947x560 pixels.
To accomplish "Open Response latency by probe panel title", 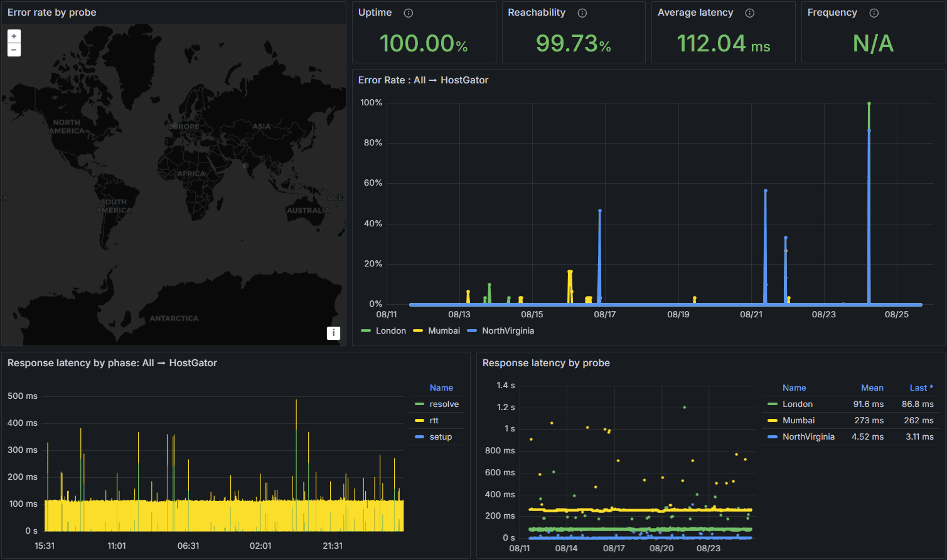I will [x=546, y=363].
